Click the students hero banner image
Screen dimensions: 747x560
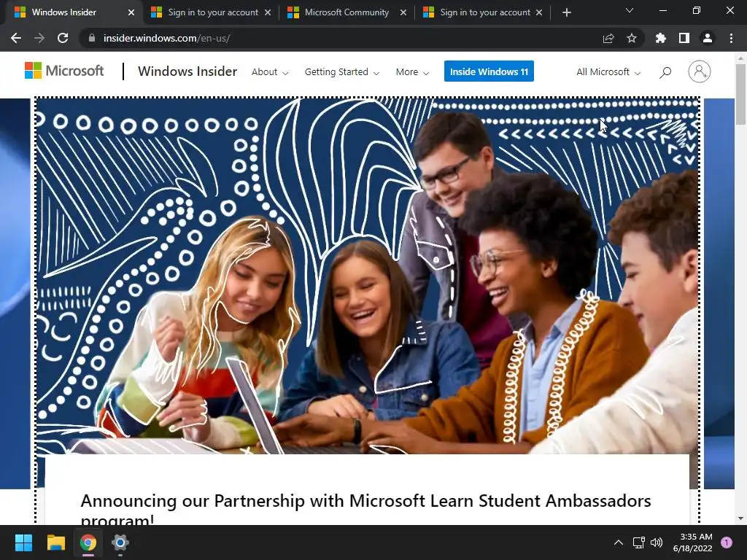coord(368,276)
